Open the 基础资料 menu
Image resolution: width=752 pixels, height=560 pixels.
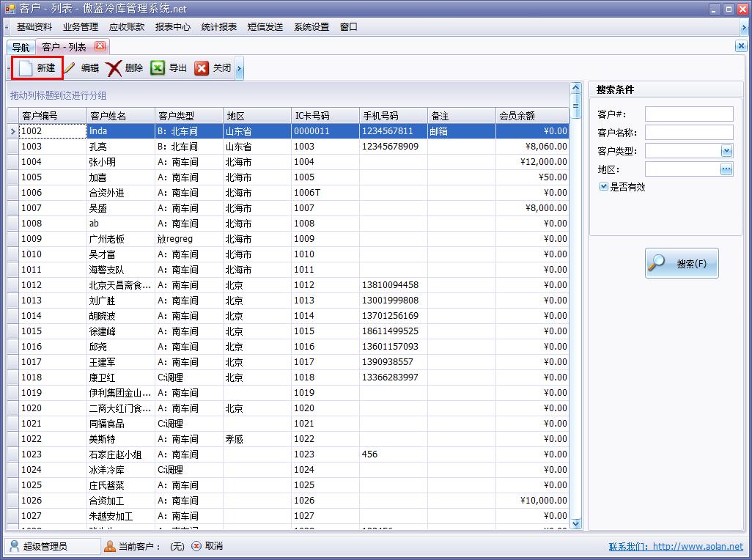tap(34, 27)
